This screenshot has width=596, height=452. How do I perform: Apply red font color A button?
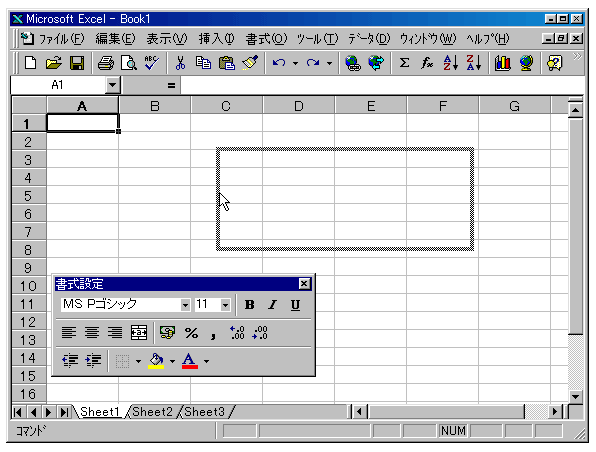(x=190, y=360)
